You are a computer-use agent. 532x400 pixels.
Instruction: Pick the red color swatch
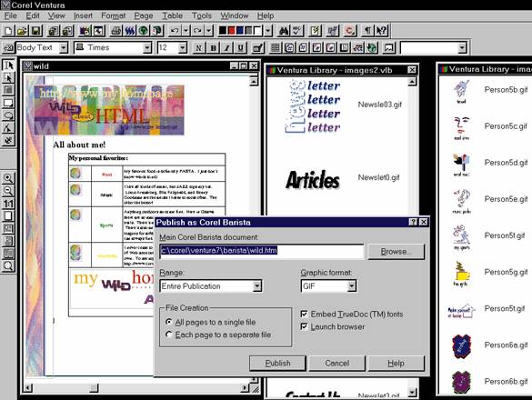point(231,31)
